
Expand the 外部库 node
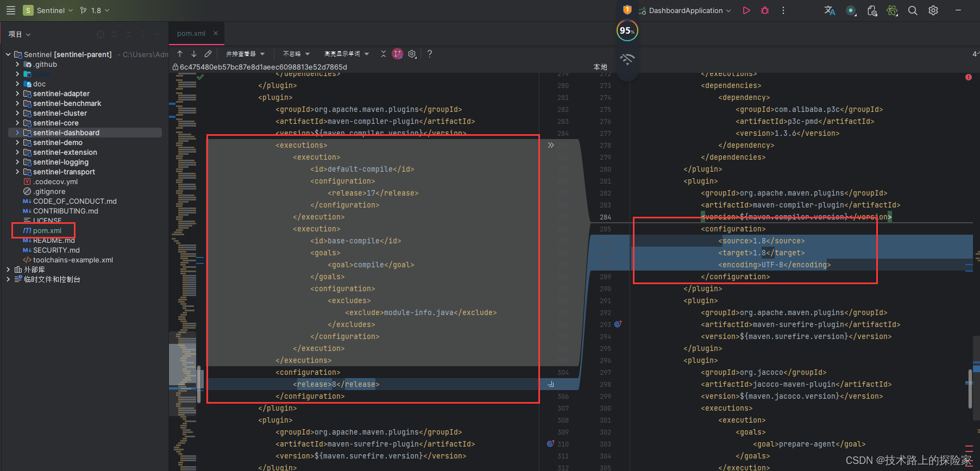click(8, 269)
